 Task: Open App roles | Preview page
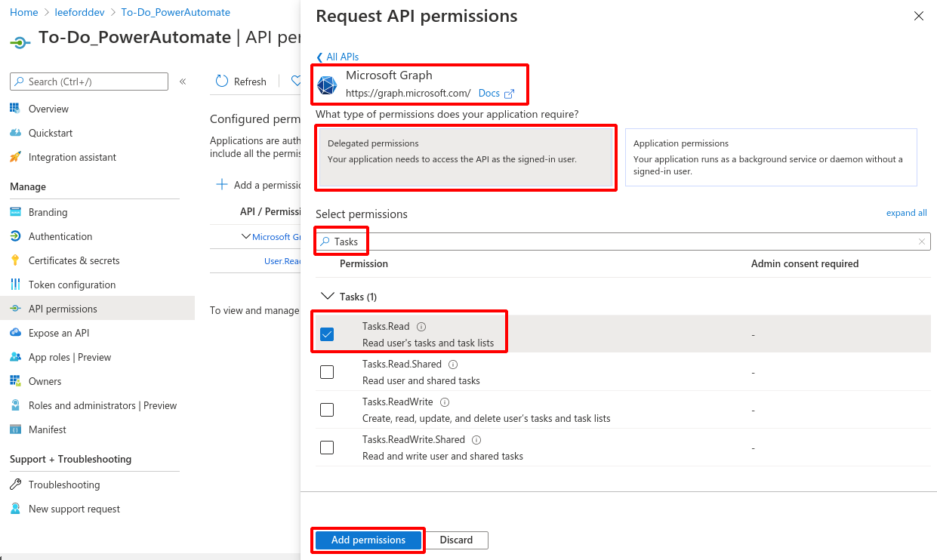(69, 357)
